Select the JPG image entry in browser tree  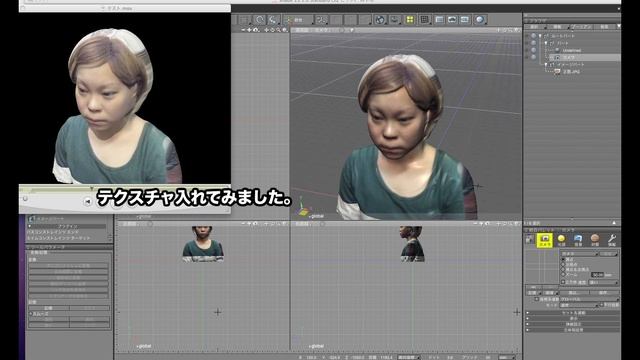tap(571, 71)
